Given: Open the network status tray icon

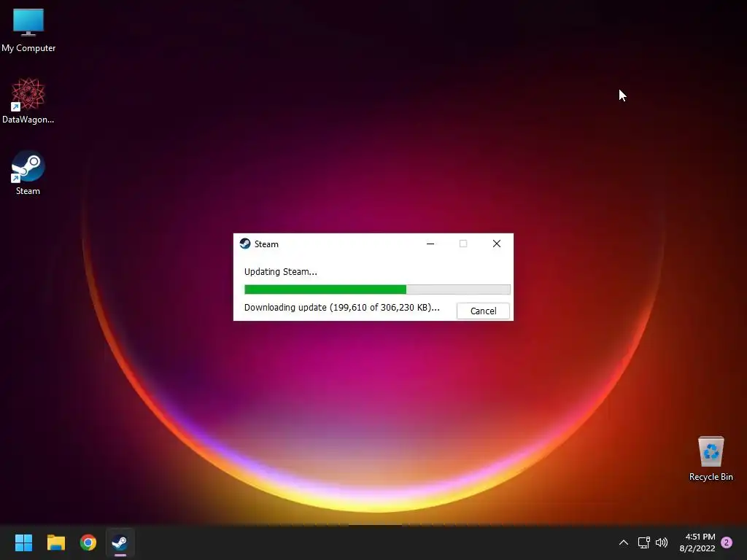Looking at the screenshot, I should [x=644, y=542].
